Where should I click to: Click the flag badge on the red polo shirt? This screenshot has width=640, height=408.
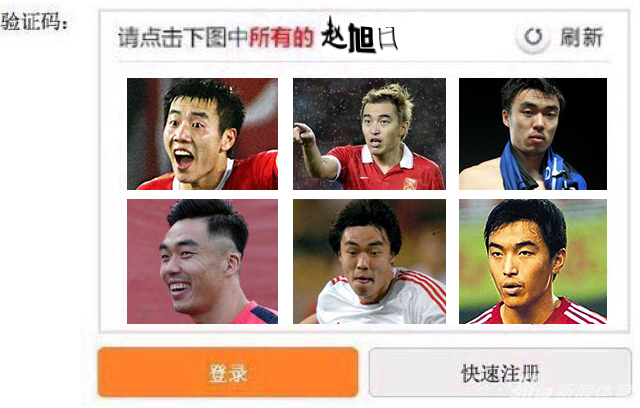(410, 184)
